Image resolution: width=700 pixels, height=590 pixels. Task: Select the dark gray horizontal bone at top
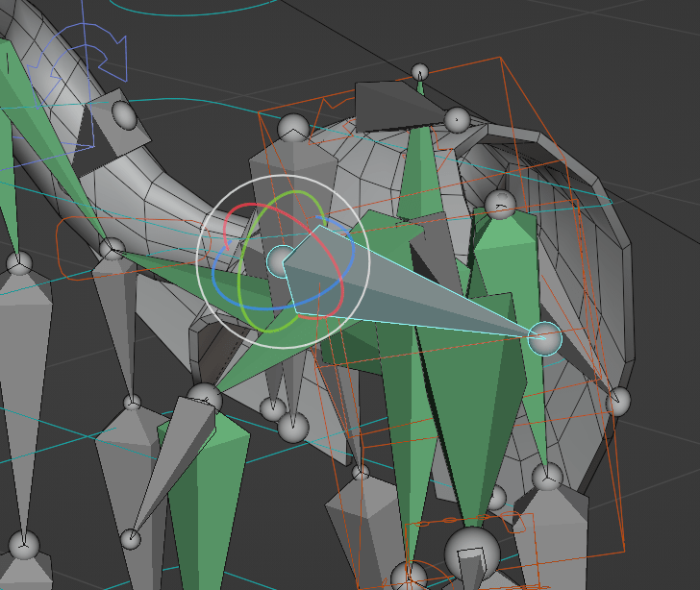[x=394, y=104]
